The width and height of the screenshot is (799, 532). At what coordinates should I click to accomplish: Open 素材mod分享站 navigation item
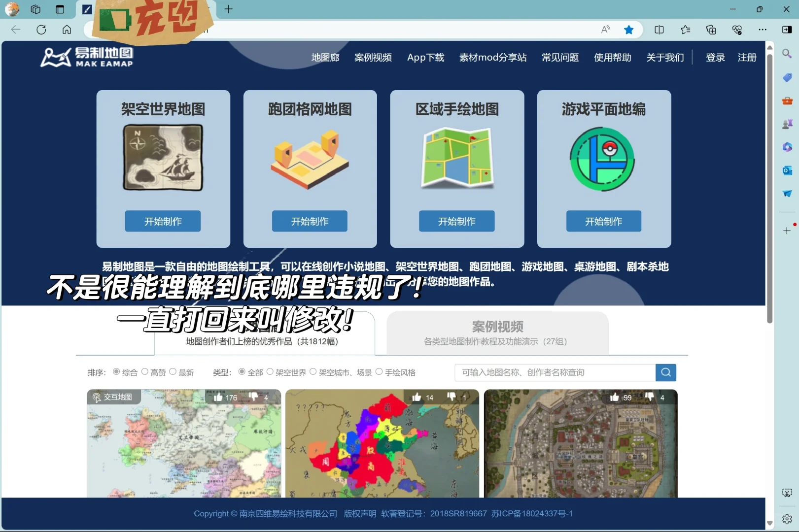pyautogui.click(x=493, y=58)
